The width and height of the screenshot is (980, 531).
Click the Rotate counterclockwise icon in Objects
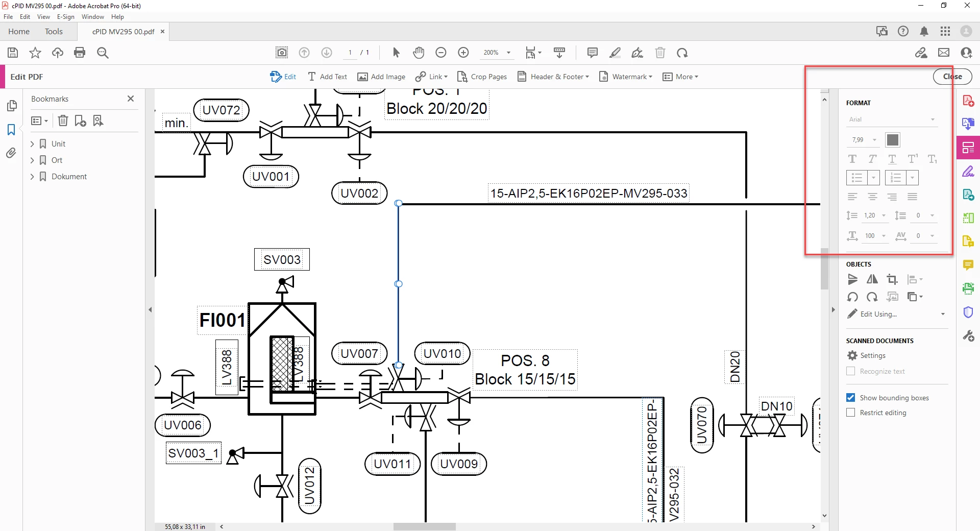(852, 297)
